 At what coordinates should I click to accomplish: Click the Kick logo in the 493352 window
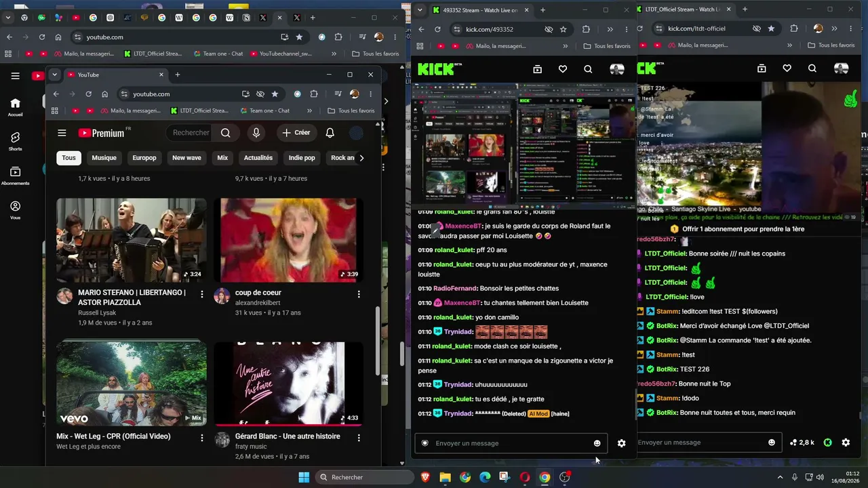coord(439,69)
